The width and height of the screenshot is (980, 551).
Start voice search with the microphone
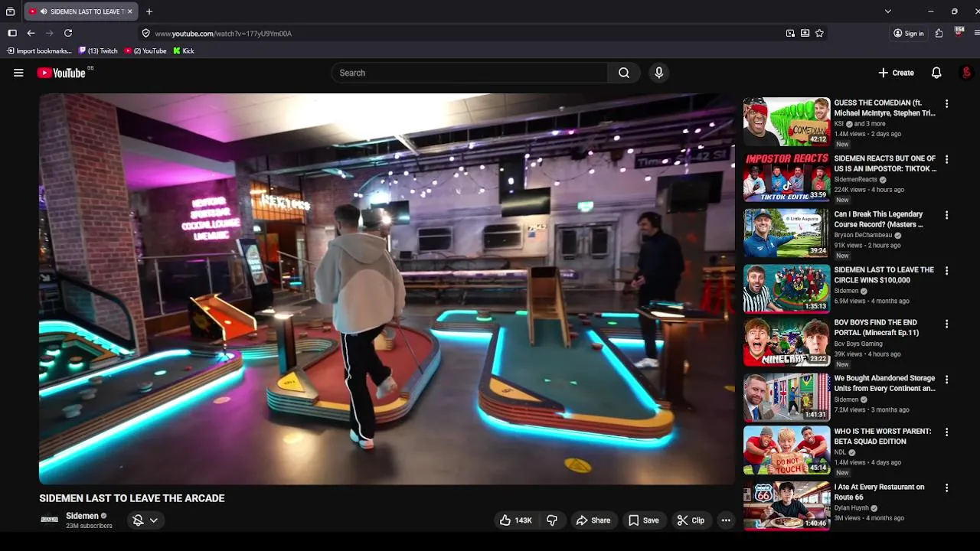(x=658, y=73)
